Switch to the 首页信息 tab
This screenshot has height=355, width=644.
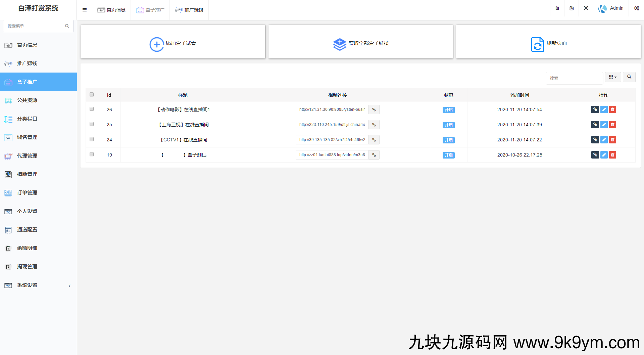click(x=111, y=10)
